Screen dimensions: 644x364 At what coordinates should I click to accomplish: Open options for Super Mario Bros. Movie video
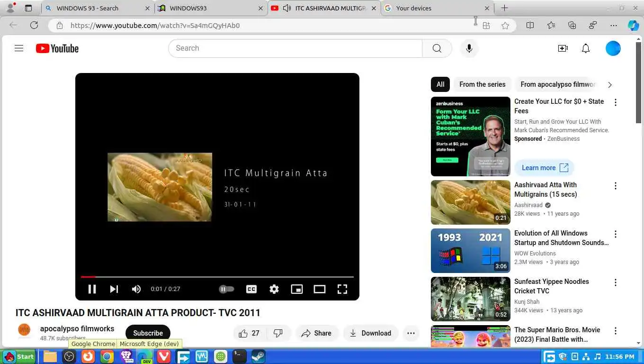pos(616,331)
